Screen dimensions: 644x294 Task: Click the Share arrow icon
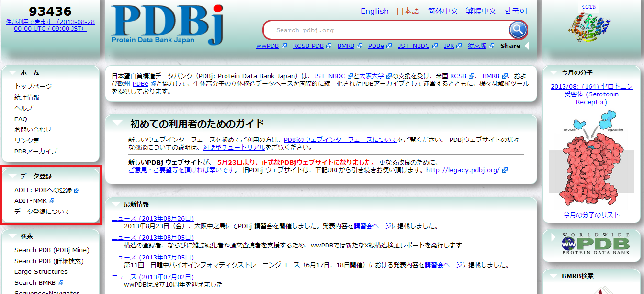coord(527,46)
